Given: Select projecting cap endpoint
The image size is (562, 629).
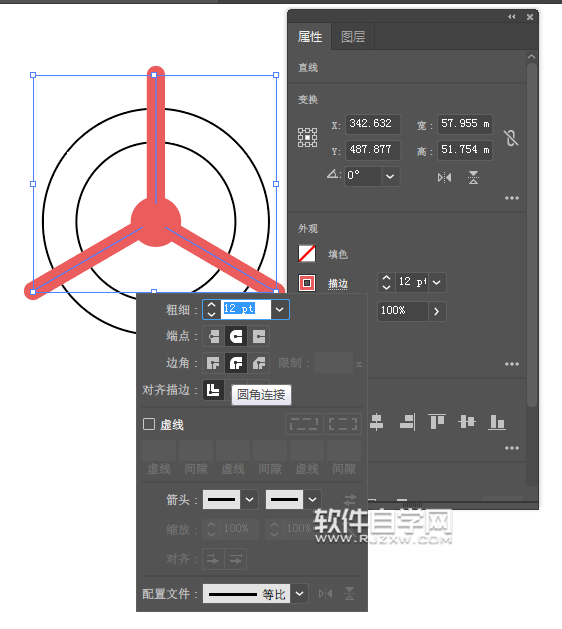Looking at the screenshot, I should click(x=259, y=337).
